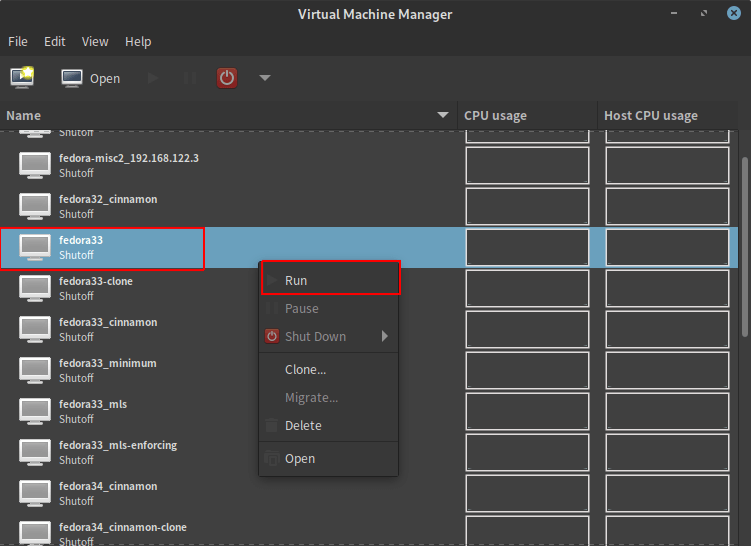Open the View menu
The height and width of the screenshot is (546, 751).
click(x=95, y=42)
